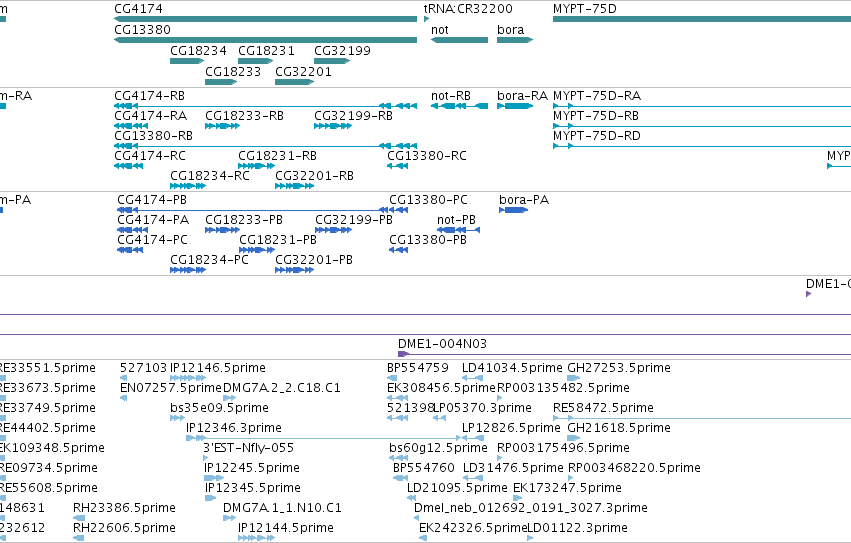The width and height of the screenshot is (851, 543).
Task: Select the CG18231-PB protein feature
Action: (x=257, y=250)
